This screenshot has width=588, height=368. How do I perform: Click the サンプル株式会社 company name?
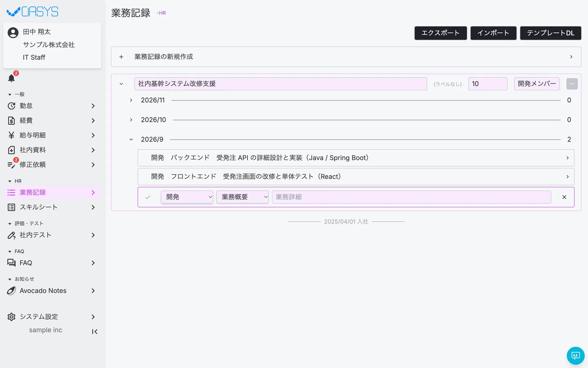pyautogui.click(x=49, y=45)
